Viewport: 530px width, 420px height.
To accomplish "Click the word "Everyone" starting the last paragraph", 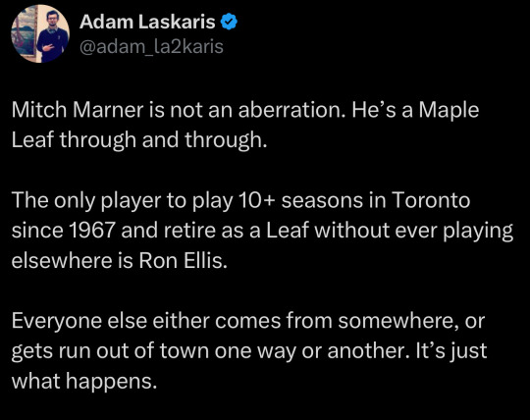I will [x=57, y=321].
